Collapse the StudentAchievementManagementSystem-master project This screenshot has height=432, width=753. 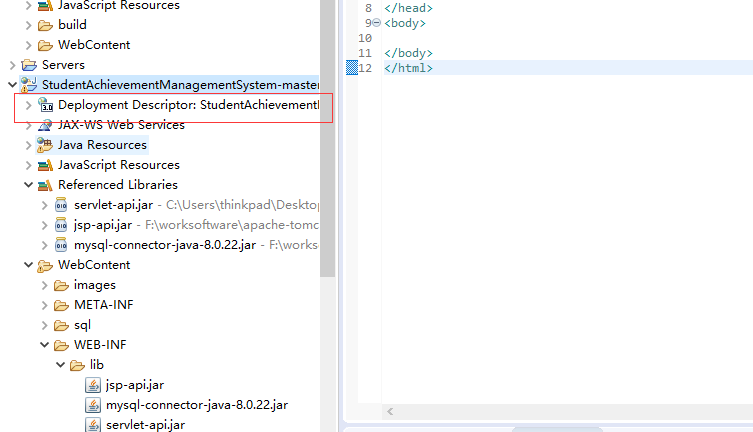click(x=12, y=85)
